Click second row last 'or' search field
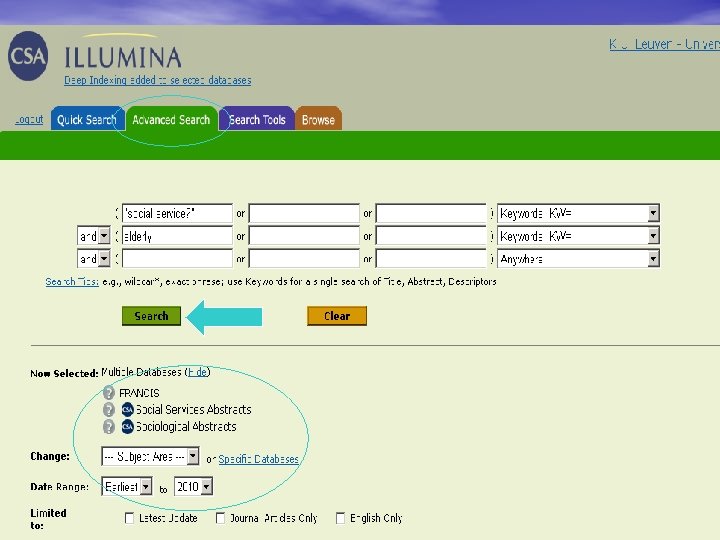720x540 pixels. click(x=431, y=236)
